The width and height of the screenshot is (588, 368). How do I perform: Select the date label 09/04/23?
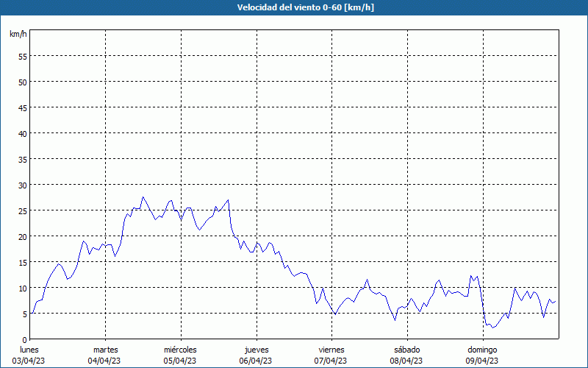[x=482, y=361]
